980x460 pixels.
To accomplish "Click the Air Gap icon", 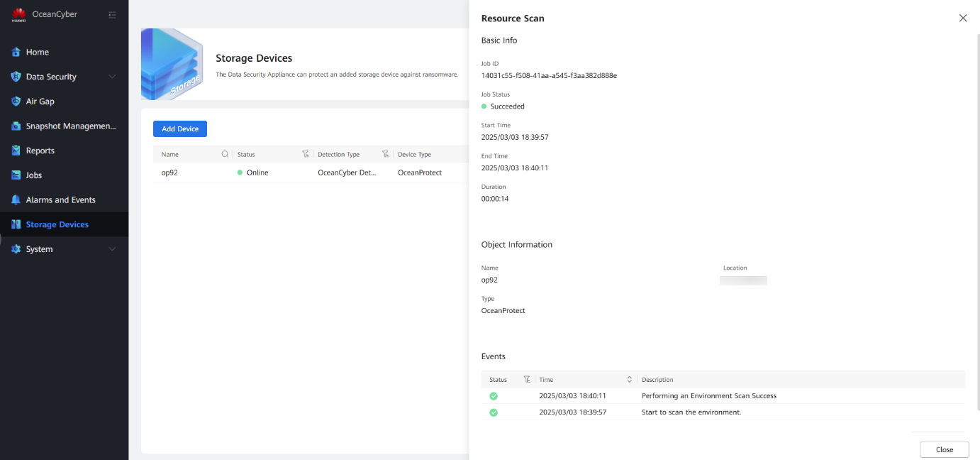I will click(x=16, y=102).
